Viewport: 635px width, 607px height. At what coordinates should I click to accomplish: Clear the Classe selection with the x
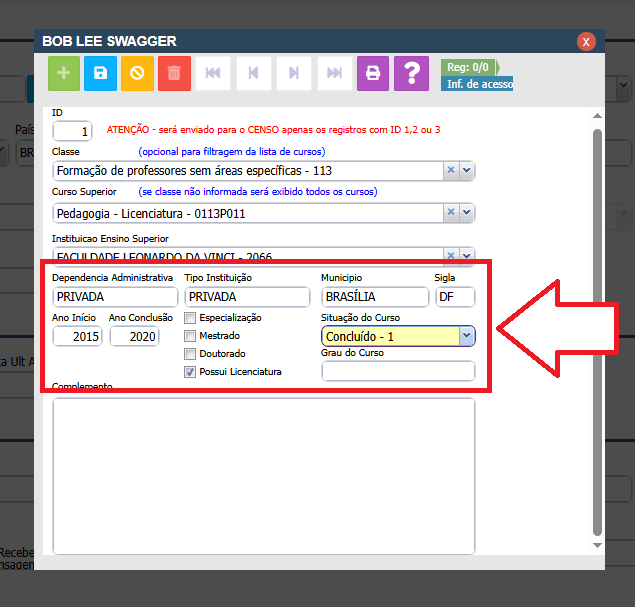click(450, 171)
